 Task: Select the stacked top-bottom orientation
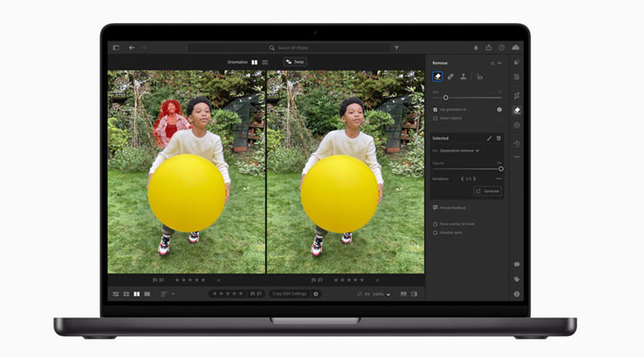[265, 63]
